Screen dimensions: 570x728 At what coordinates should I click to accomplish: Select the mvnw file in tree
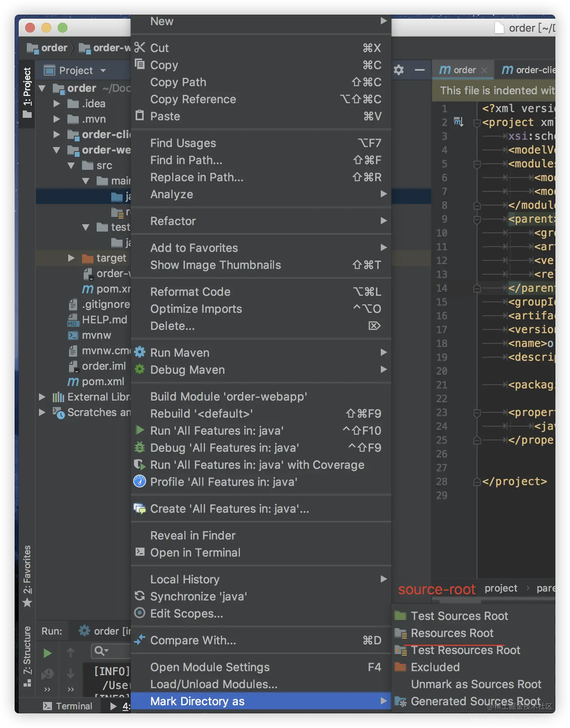[x=89, y=335]
